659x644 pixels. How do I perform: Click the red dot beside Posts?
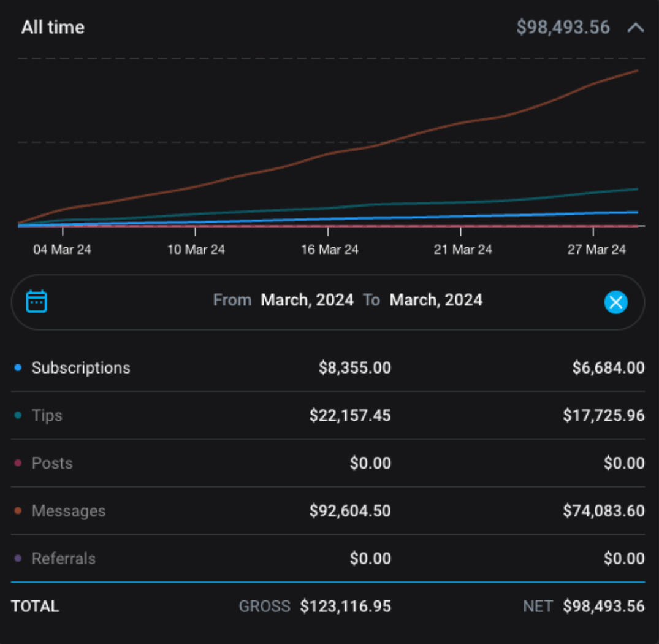tap(18, 463)
